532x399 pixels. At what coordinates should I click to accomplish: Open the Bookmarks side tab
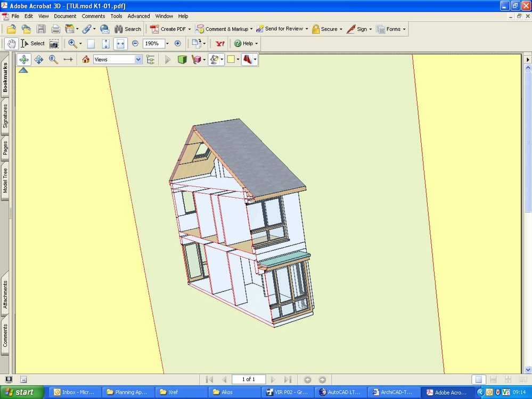[x=5, y=78]
